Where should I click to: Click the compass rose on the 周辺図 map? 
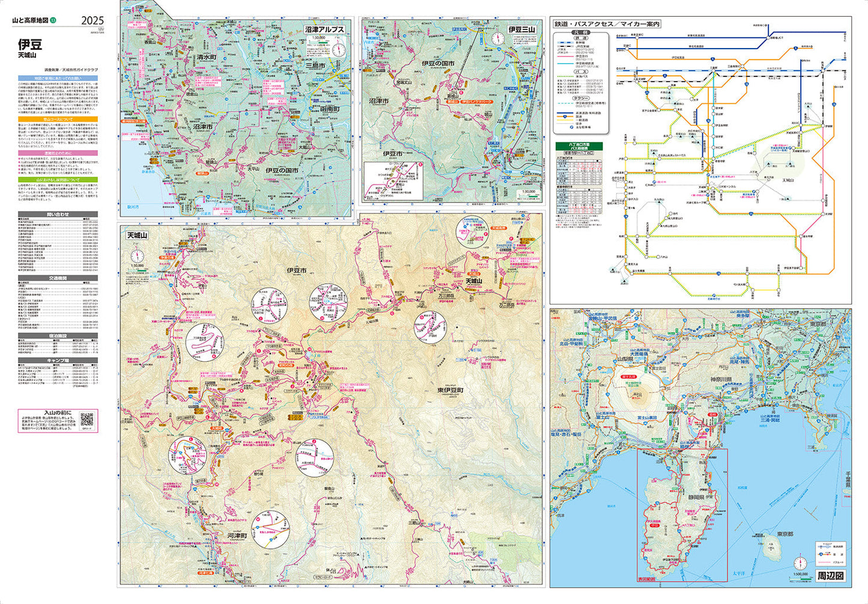click(x=800, y=563)
